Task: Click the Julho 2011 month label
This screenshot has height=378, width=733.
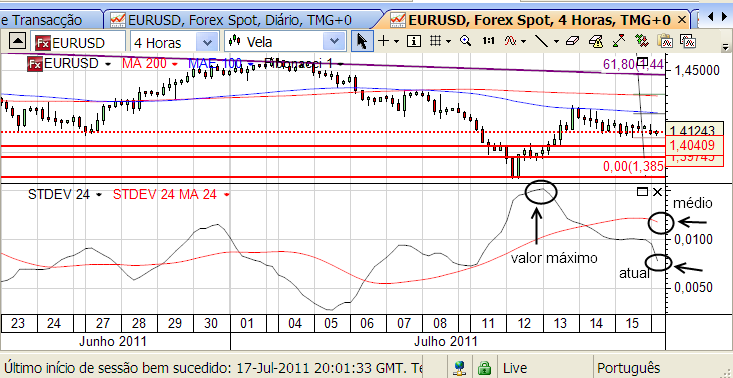Action: (x=446, y=341)
